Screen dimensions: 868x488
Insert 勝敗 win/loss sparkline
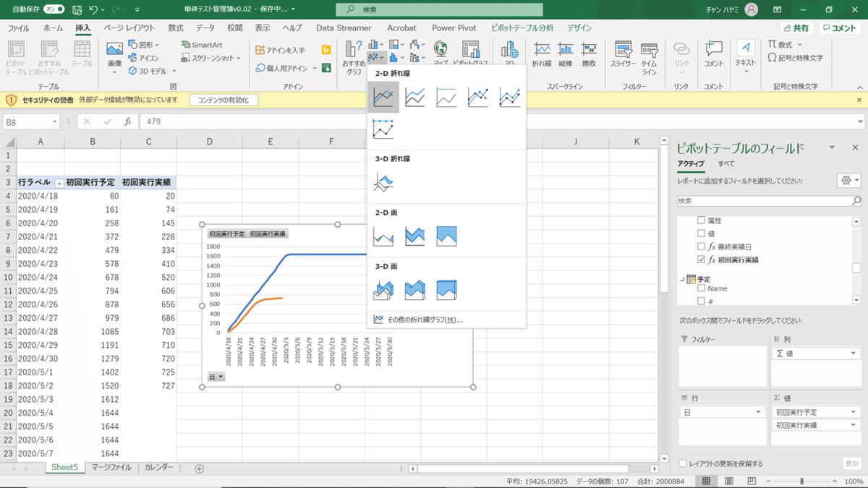coord(589,55)
